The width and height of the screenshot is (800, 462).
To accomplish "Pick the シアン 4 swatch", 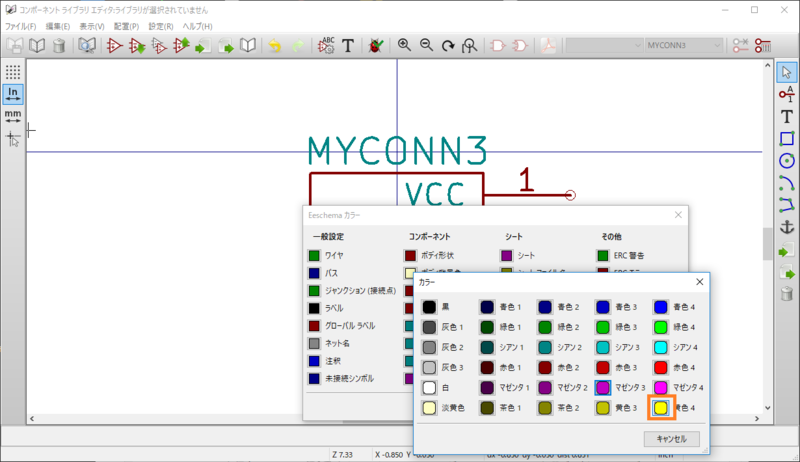I will click(x=661, y=347).
